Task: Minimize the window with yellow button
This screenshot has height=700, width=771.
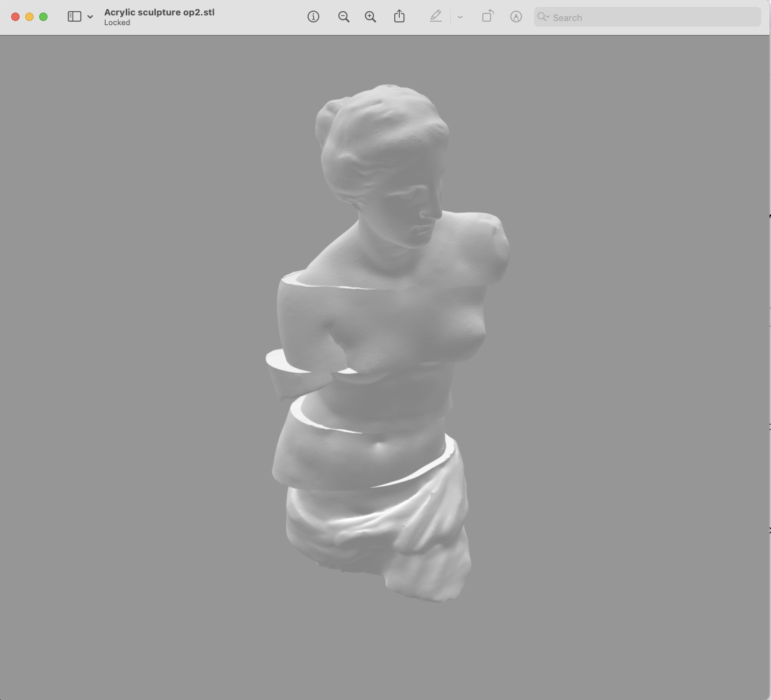Action: [29, 17]
